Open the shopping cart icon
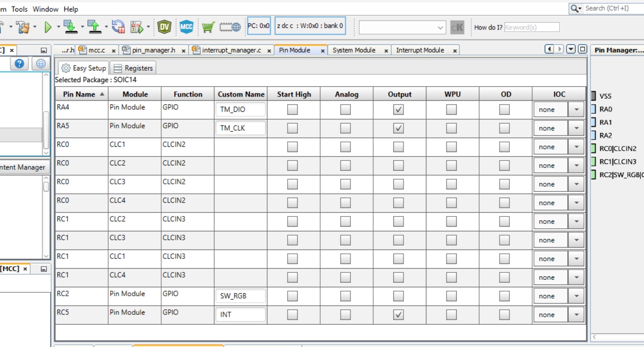 pos(208,27)
